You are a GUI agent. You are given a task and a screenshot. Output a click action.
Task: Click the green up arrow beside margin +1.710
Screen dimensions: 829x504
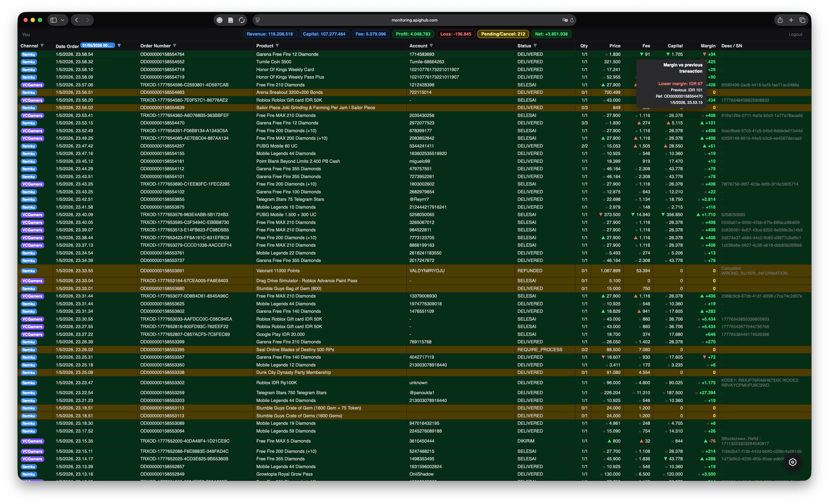(x=698, y=215)
